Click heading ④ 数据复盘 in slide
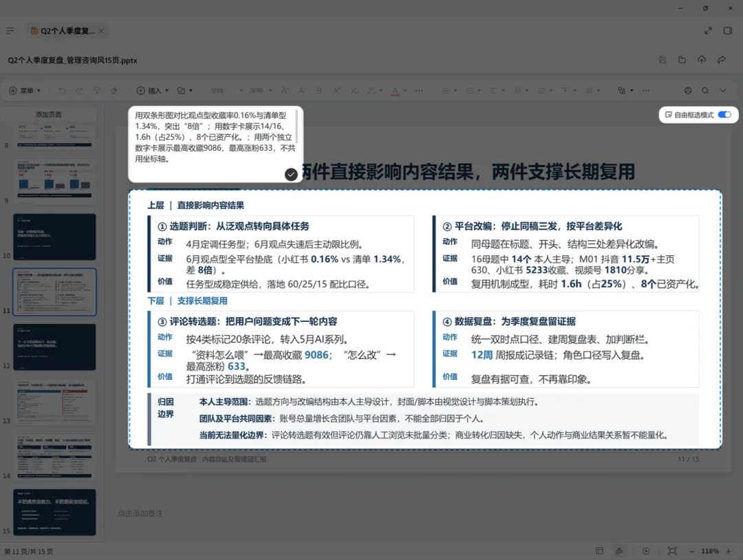The image size is (743, 560). point(508,321)
